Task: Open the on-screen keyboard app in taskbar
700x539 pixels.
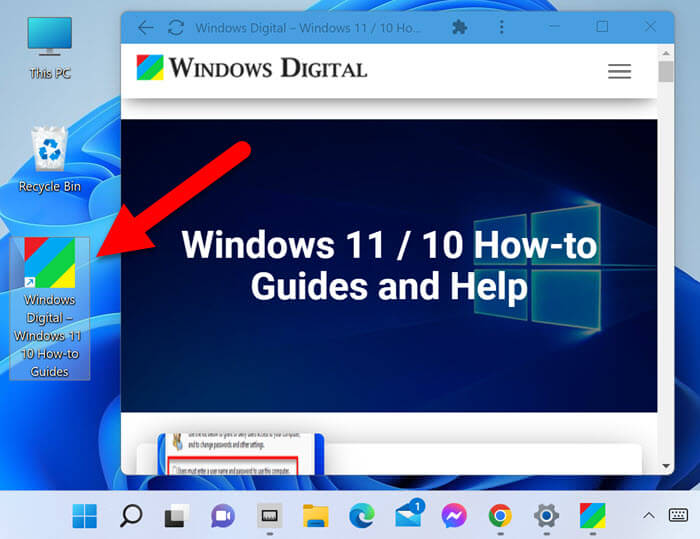Action: tap(270, 516)
